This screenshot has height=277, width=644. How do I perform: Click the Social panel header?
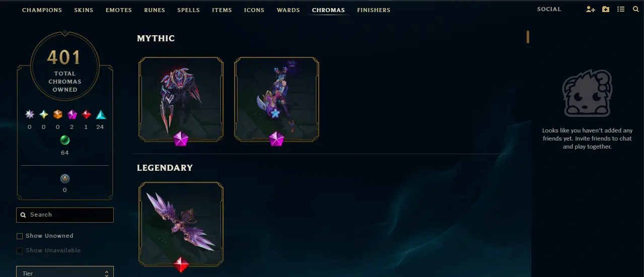tap(549, 10)
